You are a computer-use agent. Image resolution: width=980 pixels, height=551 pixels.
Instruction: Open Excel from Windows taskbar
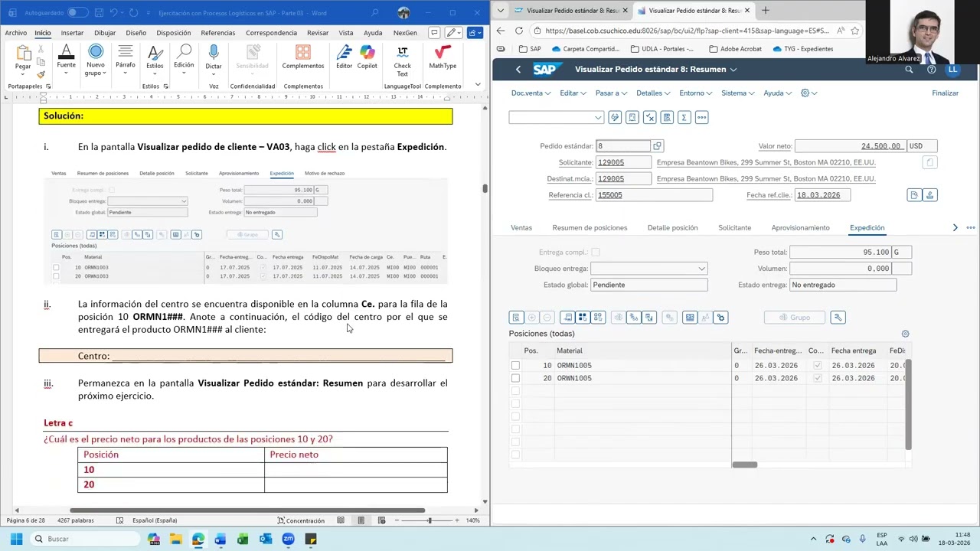pyautogui.click(x=243, y=539)
